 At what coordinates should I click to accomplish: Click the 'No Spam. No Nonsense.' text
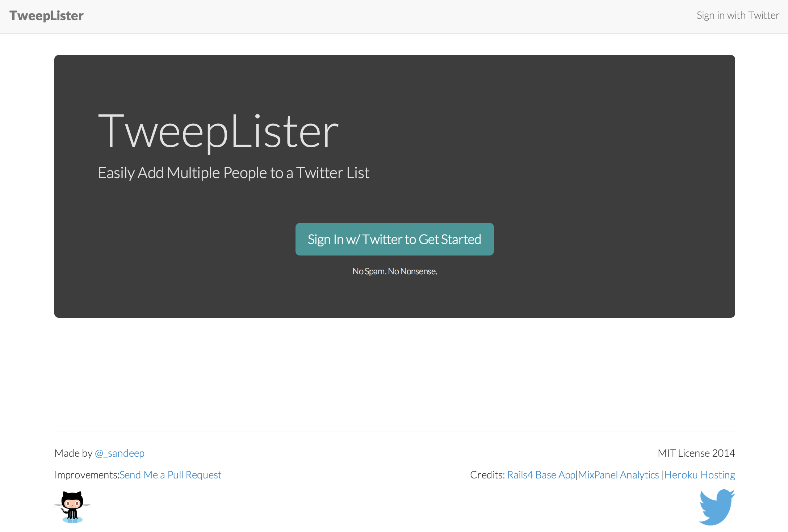click(394, 271)
